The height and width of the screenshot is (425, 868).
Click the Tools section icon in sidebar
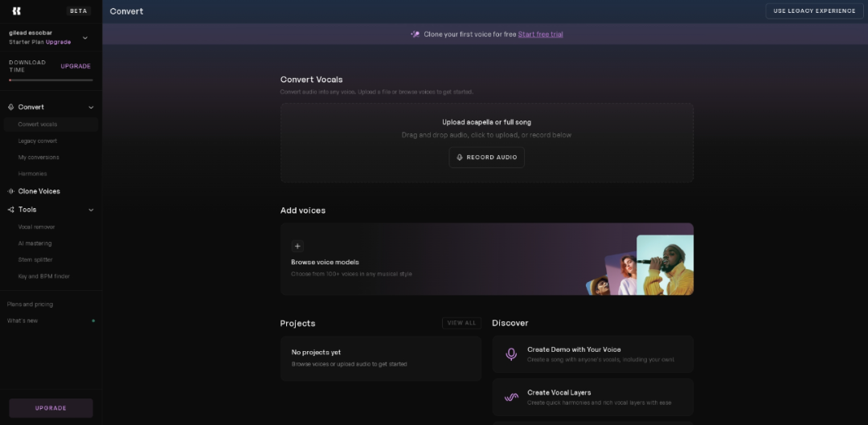tap(11, 210)
